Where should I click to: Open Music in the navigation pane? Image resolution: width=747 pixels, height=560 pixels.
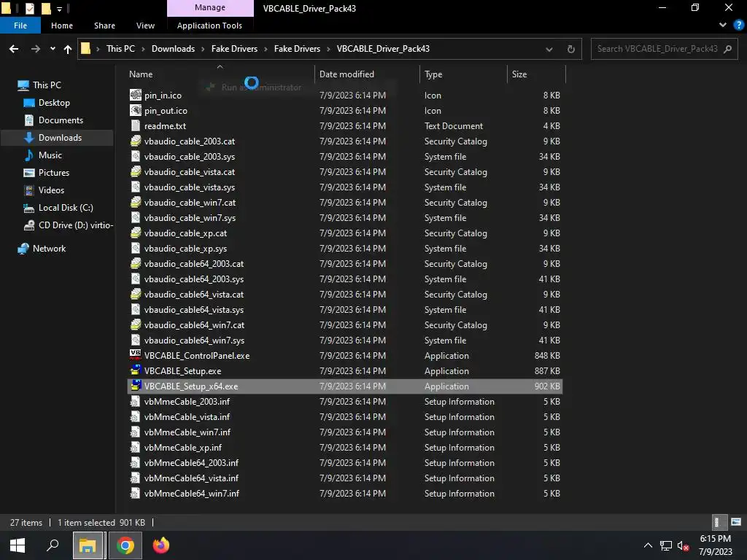pos(50,155)
